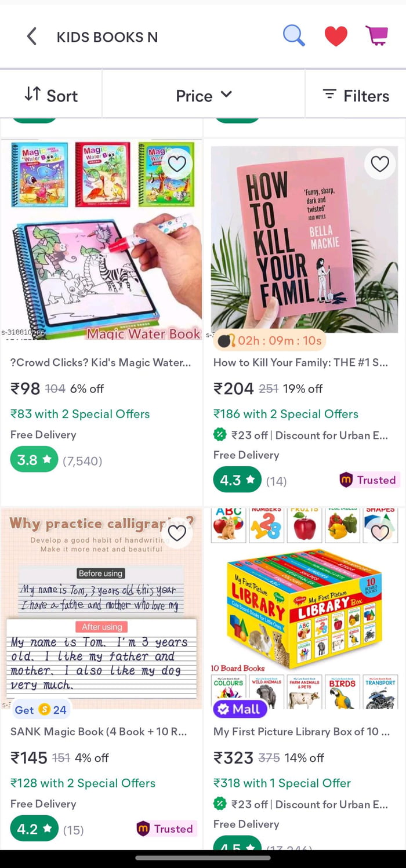This screenshot has width=406, height=868.
Task: Open search with the magnifier icon
Action: 293,36
